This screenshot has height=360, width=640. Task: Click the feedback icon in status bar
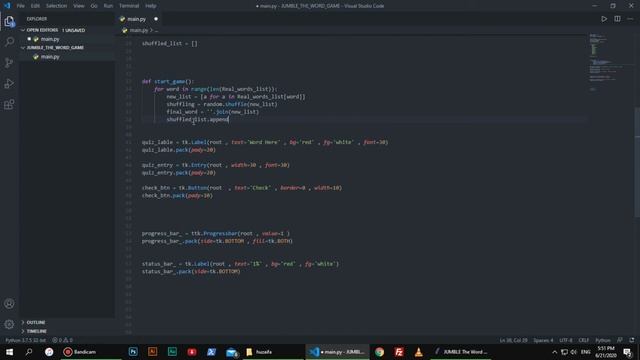[620, 340]
